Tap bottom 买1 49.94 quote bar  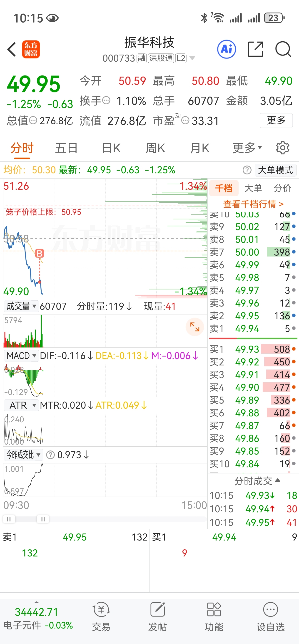click(224, 537)
